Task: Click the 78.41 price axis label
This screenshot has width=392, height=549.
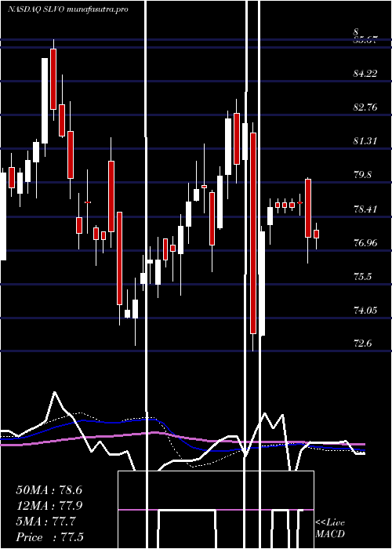Action: pyautogui.click(x=365, y=209)
